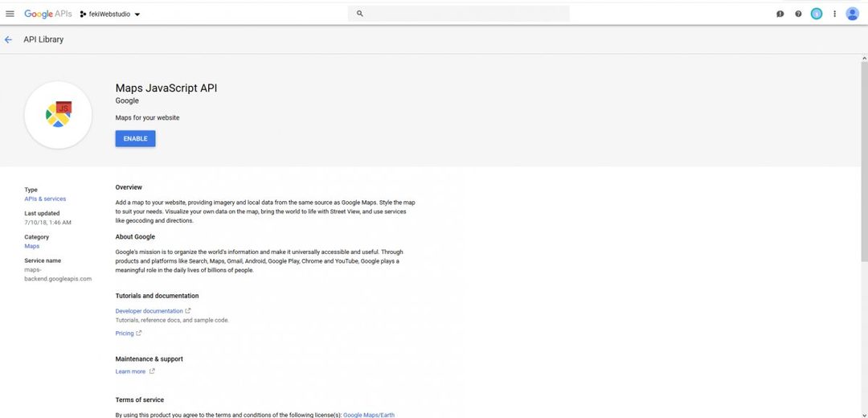This screenshot has width=868, height=418.
Task: Click the Google publisher name under title
Action: pyautogui.click(x=127, y=100)
